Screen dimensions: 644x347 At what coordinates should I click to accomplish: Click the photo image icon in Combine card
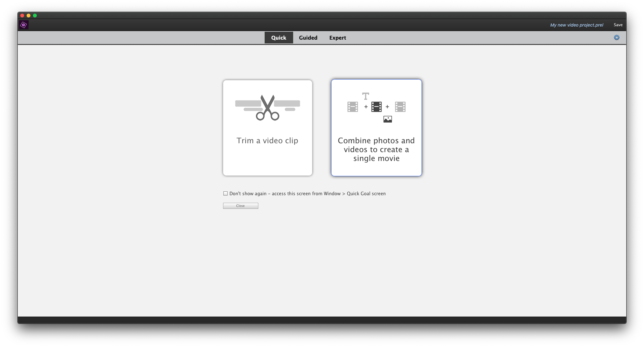(387, 119)
